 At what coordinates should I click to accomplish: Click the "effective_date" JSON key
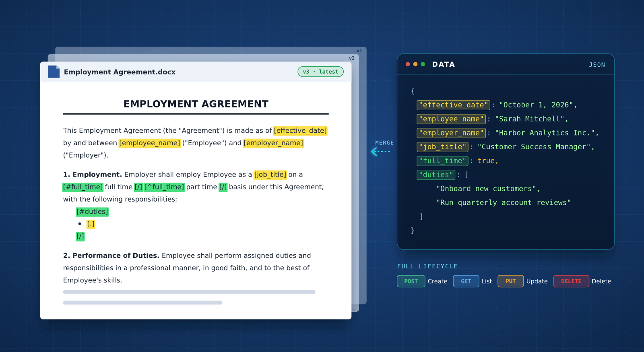click(x=453, y=105)
